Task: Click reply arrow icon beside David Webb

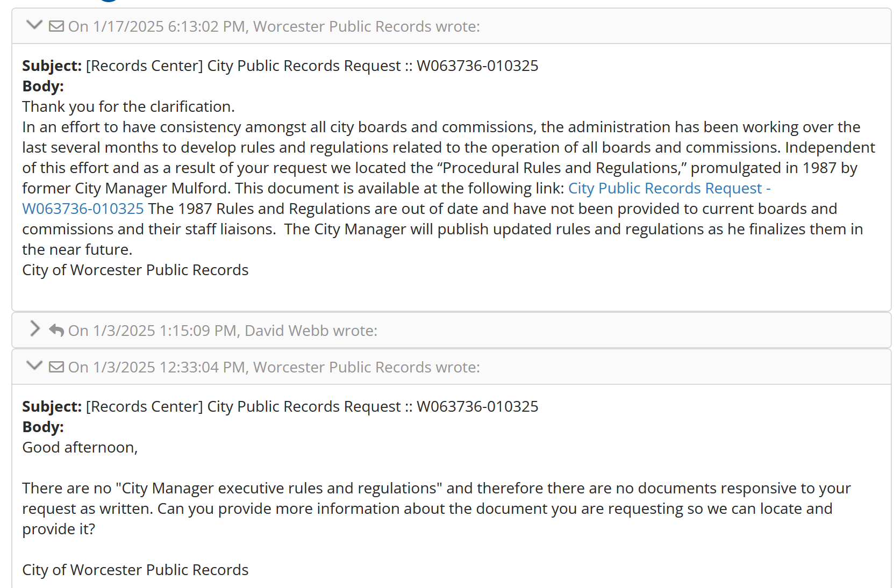Action: [x=56, y=330]
